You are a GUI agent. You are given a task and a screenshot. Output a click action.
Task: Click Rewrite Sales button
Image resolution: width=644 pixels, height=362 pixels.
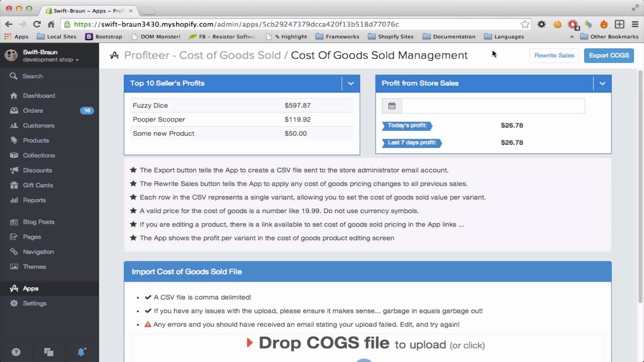coord(554,55)
